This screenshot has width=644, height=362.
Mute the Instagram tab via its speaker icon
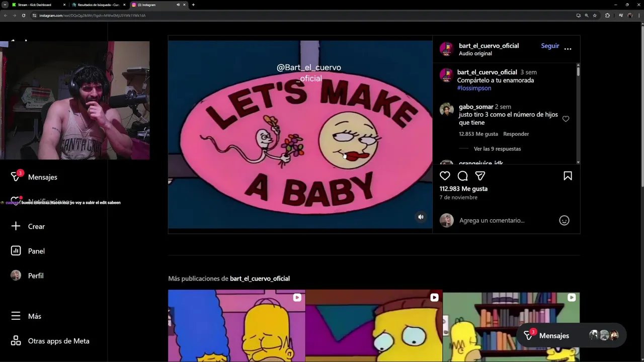178,5
